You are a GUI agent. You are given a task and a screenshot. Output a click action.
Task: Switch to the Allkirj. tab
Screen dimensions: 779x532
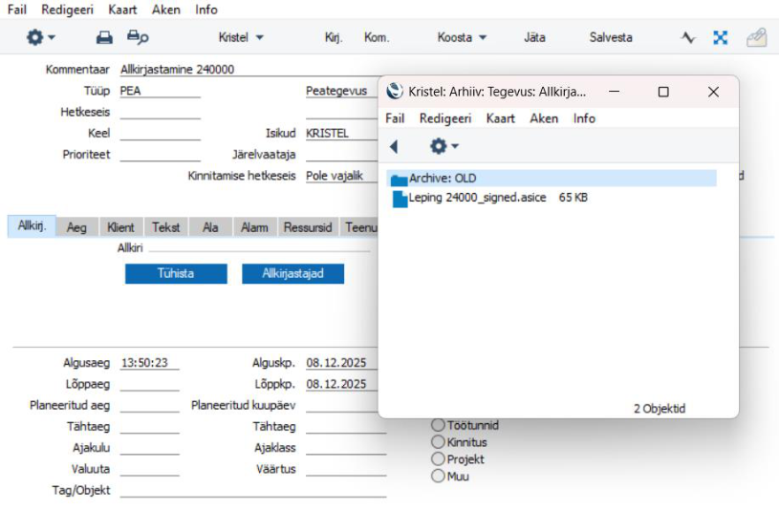coord(32,225)
